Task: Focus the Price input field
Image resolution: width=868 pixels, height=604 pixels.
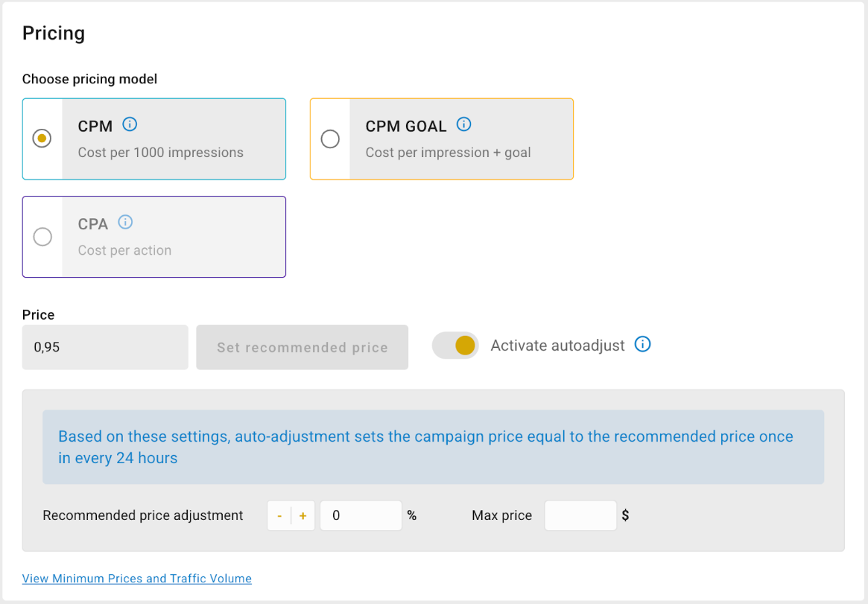Action: coord(105,347)
